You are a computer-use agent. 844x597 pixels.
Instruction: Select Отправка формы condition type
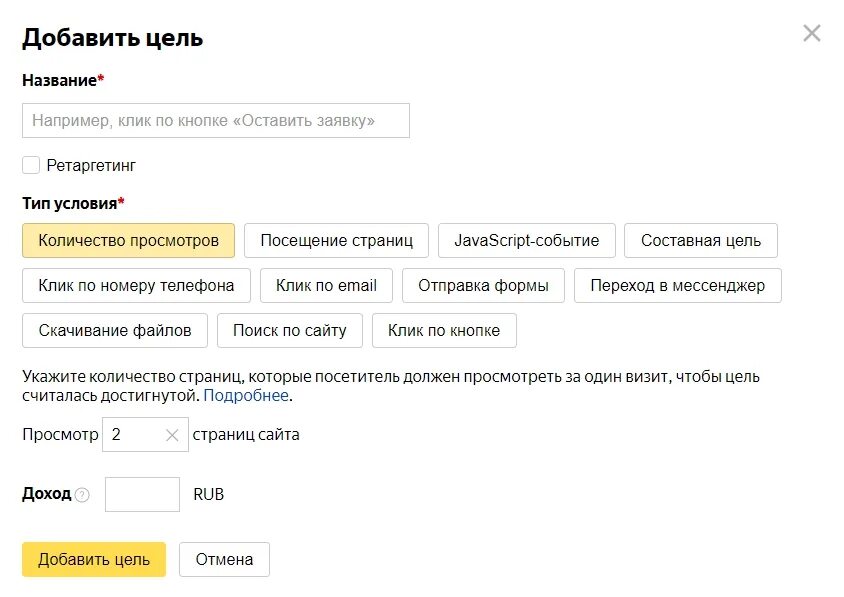click(x=483, y=286)
